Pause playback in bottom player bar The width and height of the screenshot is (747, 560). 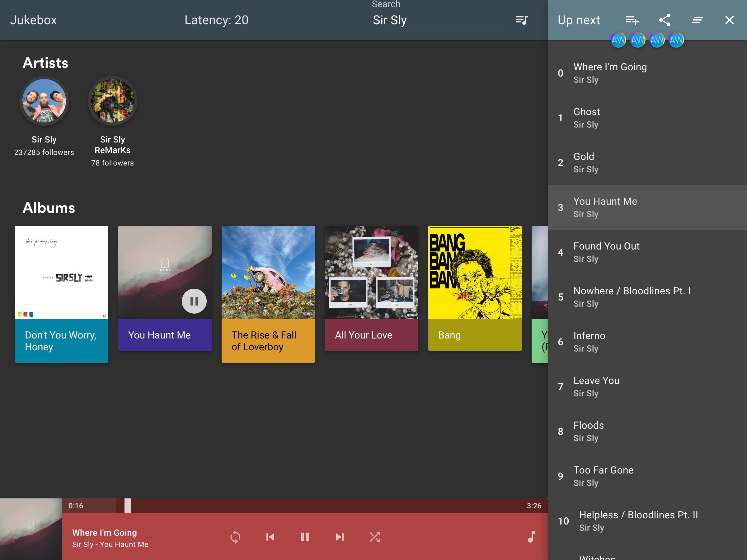pos(305,537)
